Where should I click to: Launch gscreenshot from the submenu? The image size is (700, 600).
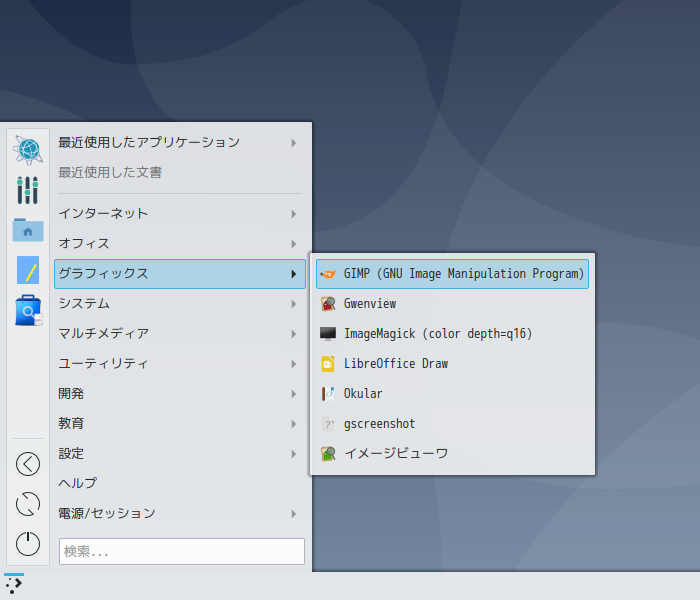452,424
